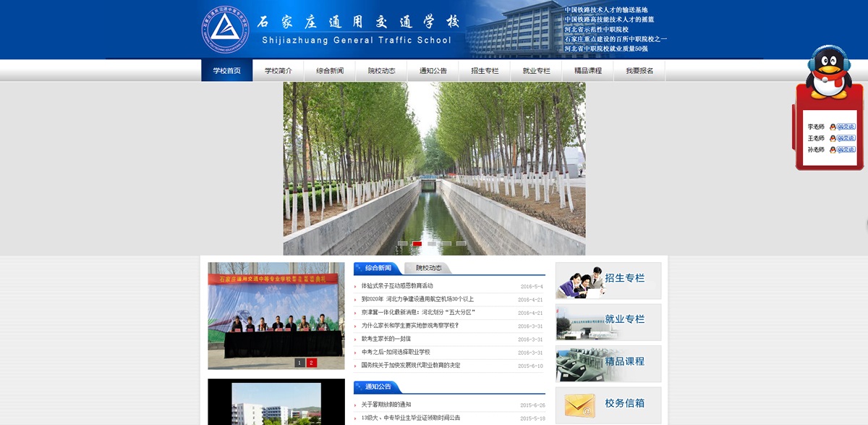The height and width of the screenshot is (425, 868).
Task: Click the school logo emblem
Action: (x=226, y=30)
